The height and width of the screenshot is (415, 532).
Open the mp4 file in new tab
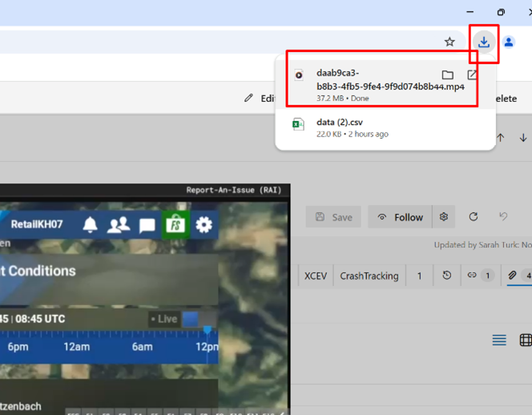point(472,75)
